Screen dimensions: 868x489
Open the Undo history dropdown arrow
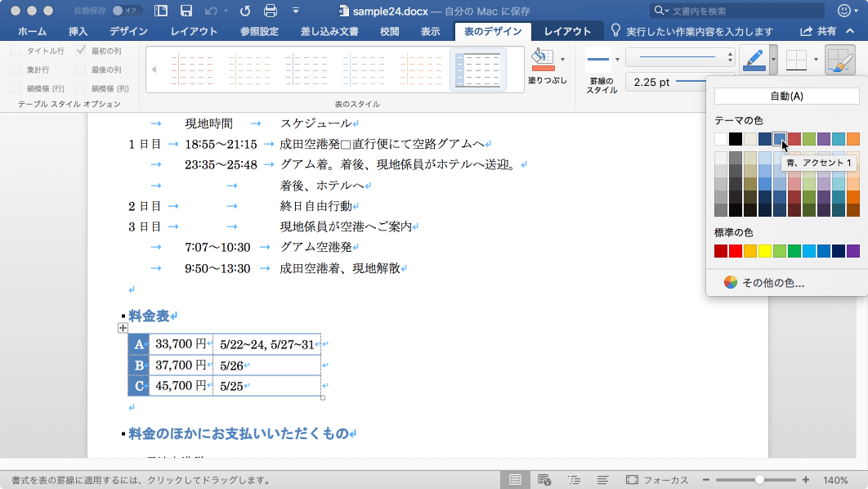pos(226,11)
